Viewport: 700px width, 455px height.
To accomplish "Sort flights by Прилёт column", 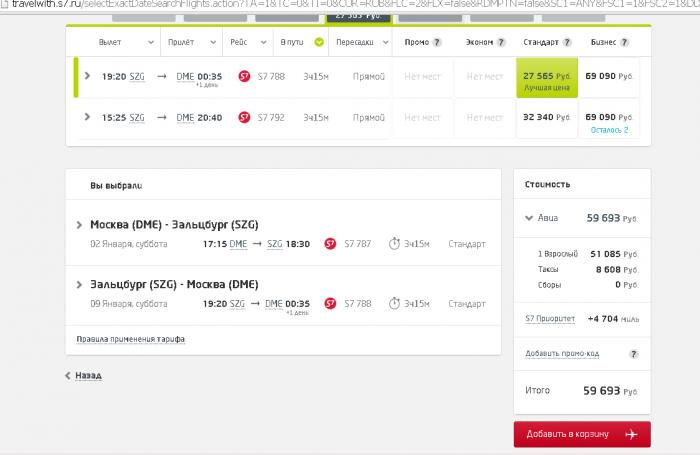I will coord(192,42).
